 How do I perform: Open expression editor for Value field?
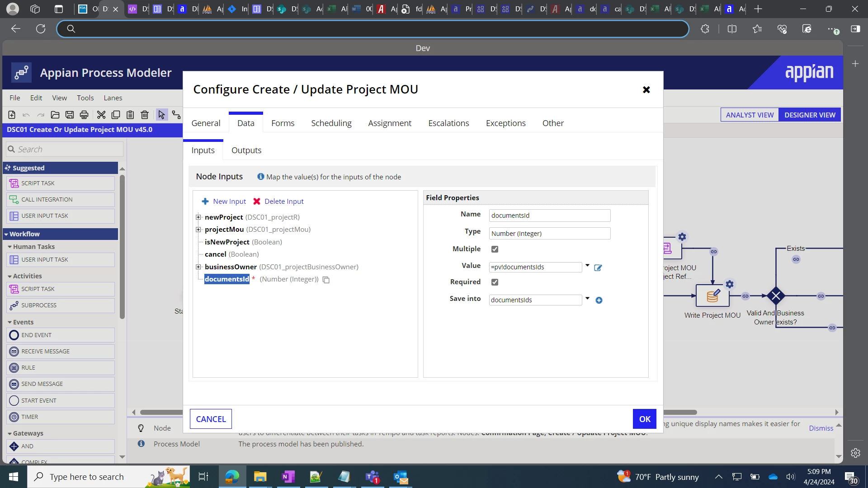598,267
